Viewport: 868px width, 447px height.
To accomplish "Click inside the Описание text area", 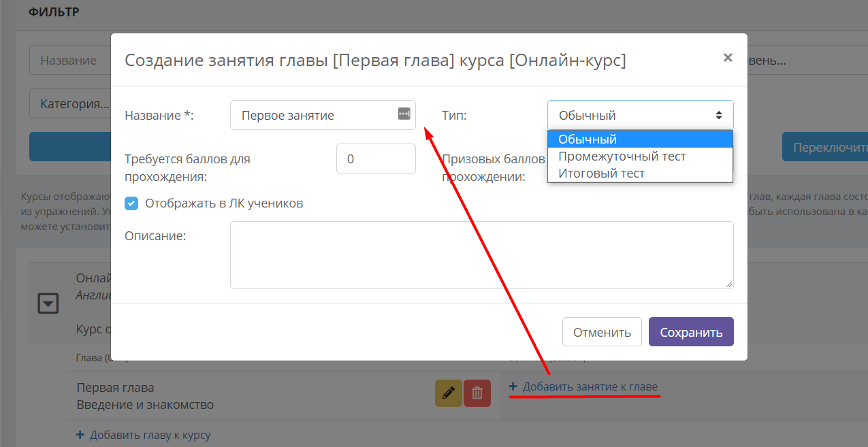I will tap(482, 254).
